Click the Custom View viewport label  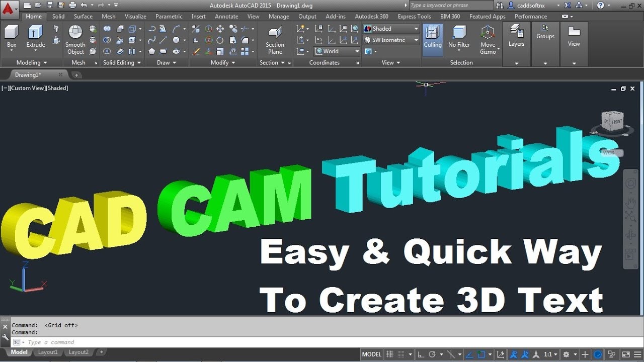(x=28, y=88)
